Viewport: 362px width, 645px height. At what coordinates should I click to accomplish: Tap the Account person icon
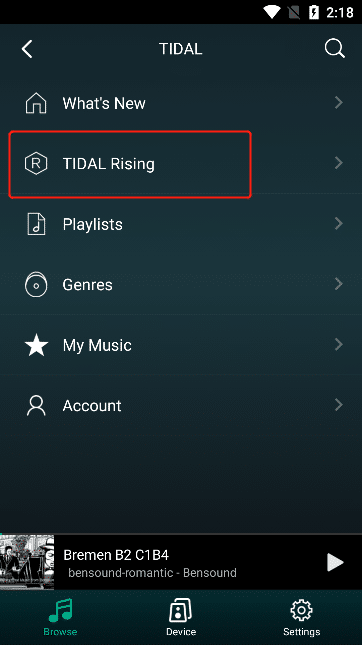pyautogui.click(x=36, y=406)
